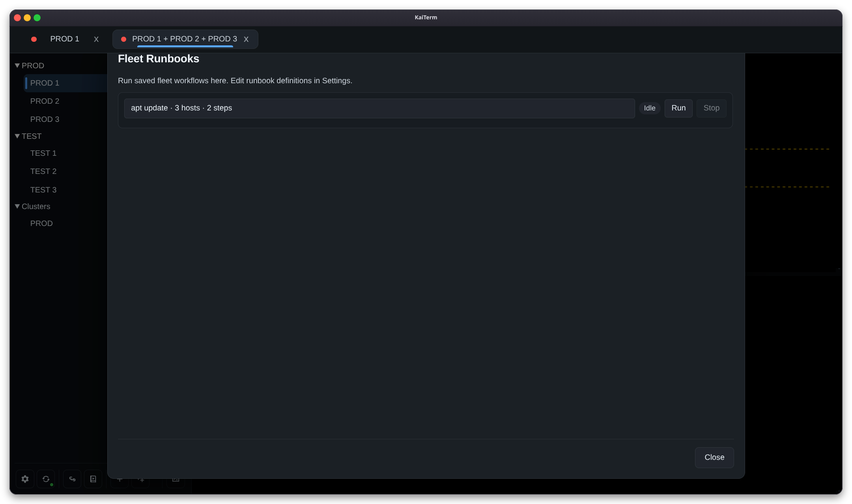Click the green window zoom button
The image size is (852, 504).
pyautogui.click(x=37, y=18)
